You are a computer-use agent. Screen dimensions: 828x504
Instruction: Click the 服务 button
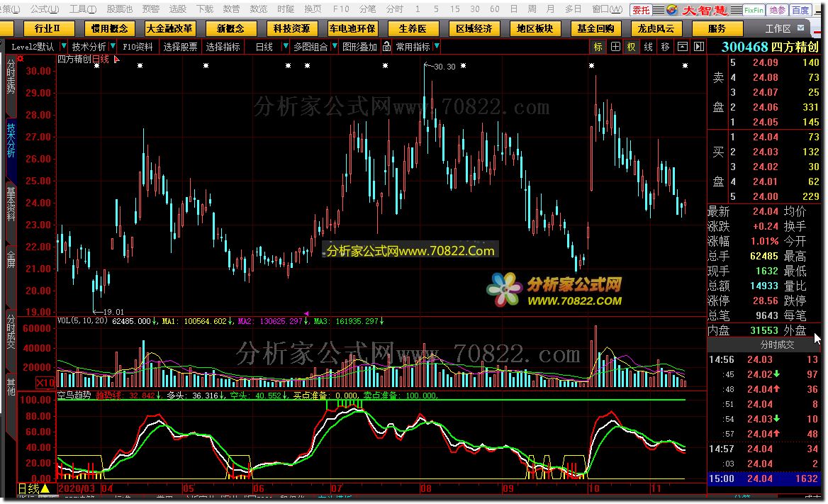coord(717,28)
